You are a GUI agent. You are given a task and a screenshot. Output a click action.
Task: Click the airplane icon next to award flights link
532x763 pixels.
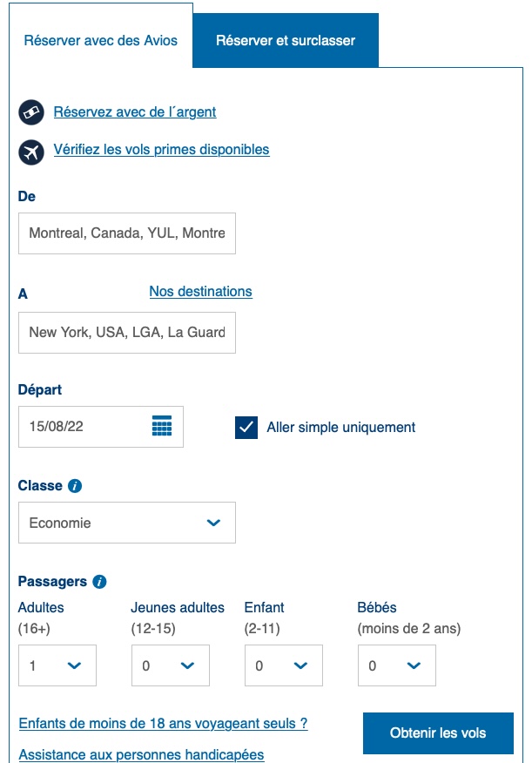coord(31,151)
